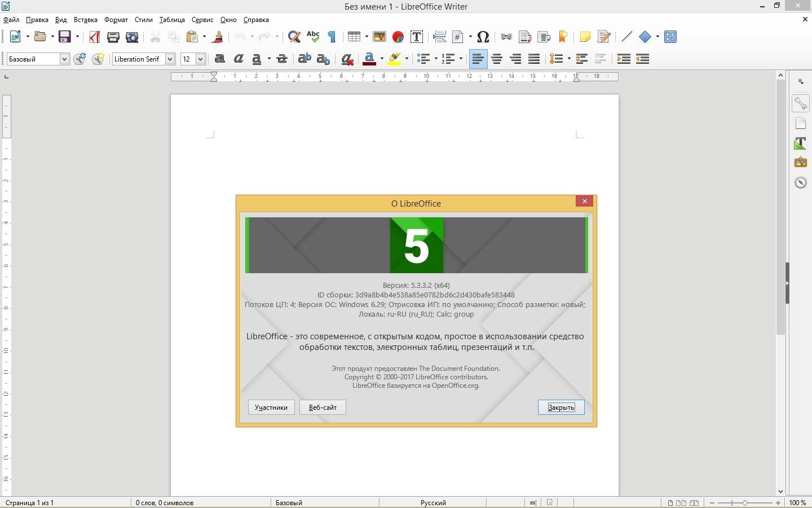
Task: Select the Line drawing tool
Action: pyautogui.click(x=626, y=37)
